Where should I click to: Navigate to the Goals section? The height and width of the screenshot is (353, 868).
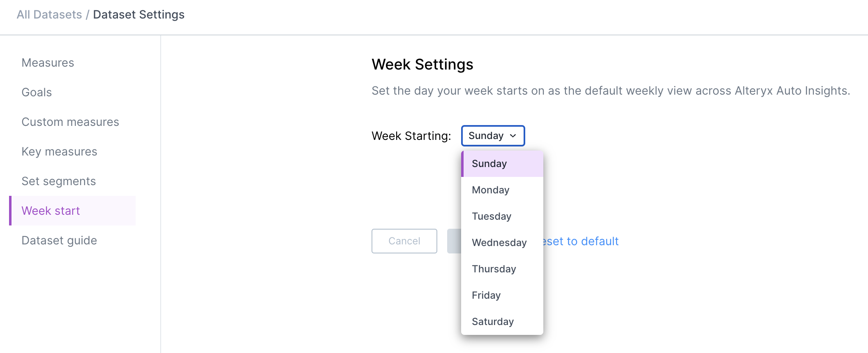pyautogui.click(x=37, y=92)
